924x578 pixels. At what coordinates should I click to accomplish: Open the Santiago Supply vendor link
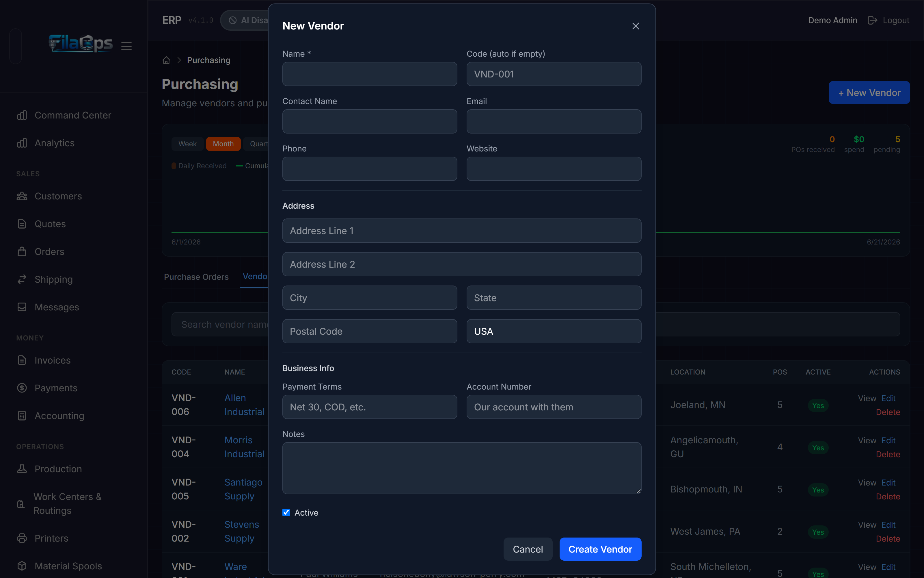(243, 489)
